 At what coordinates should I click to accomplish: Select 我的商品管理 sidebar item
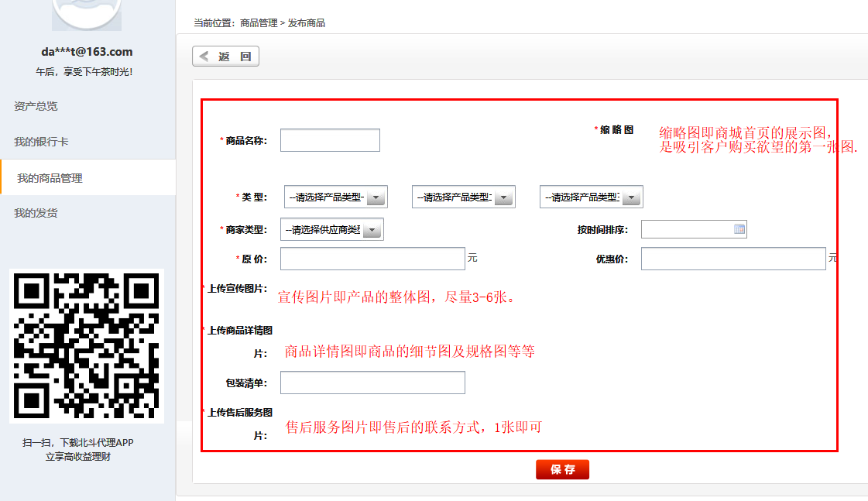click(x=50, y=178)
